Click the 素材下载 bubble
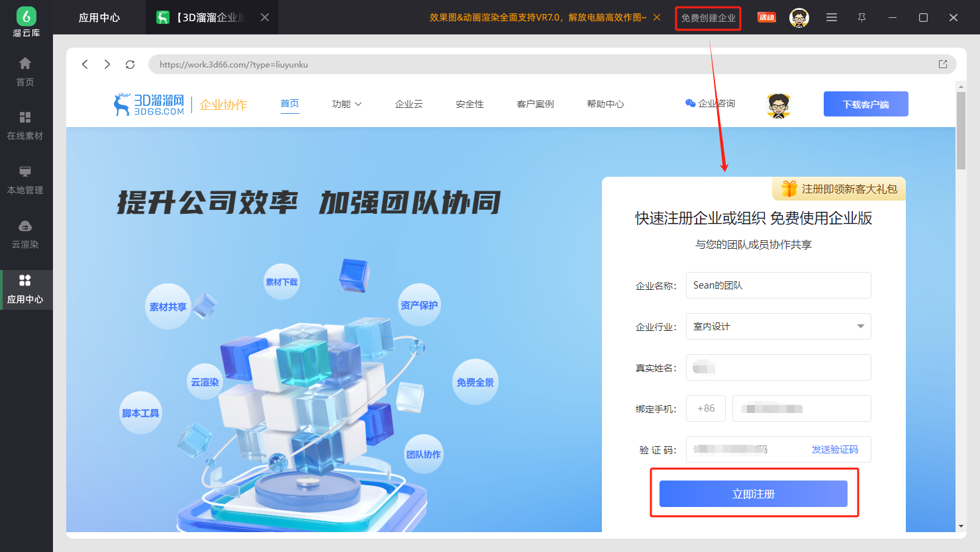This screenshot has height=552, width=980. coord(281,281)
